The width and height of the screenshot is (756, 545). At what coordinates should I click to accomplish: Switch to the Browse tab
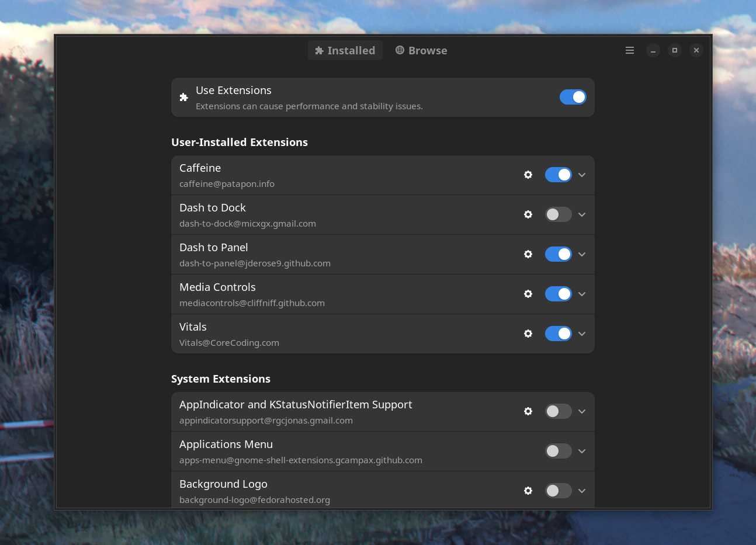(x=421, y=50)
